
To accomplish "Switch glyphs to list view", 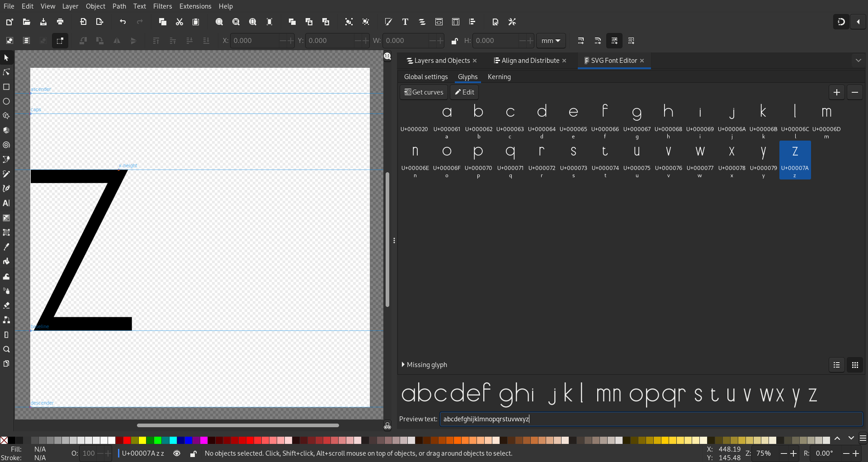I will click(x=837, y=365).
